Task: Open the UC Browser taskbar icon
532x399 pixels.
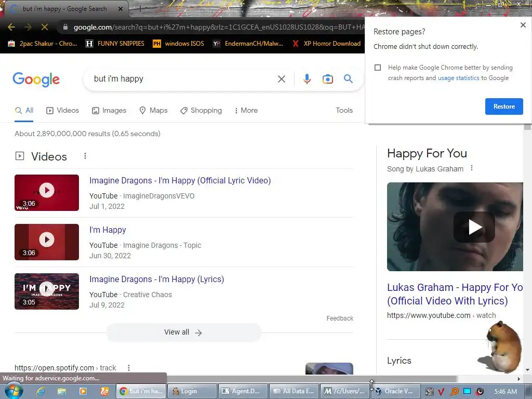Action: (104, 391)
